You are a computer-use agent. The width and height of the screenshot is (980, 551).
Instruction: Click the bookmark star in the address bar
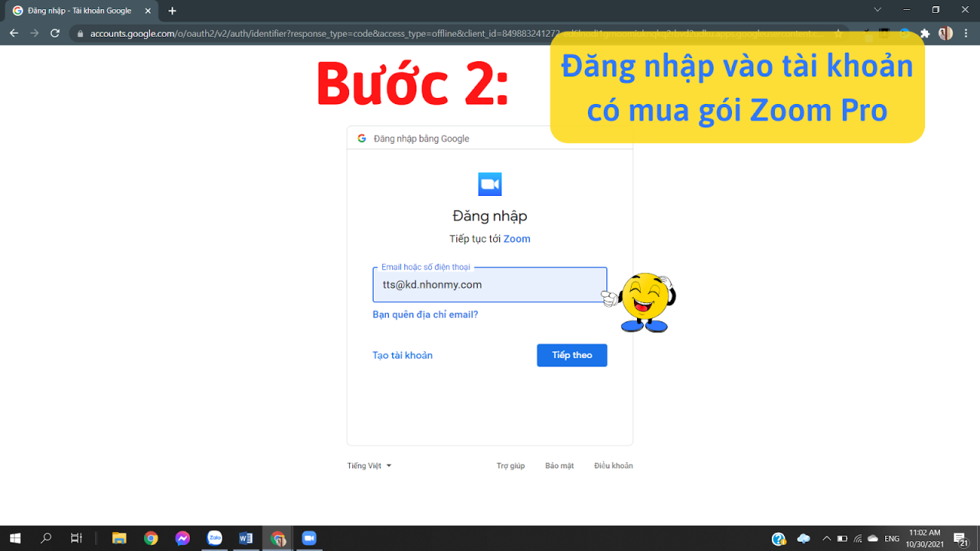(x=838, y=33)
